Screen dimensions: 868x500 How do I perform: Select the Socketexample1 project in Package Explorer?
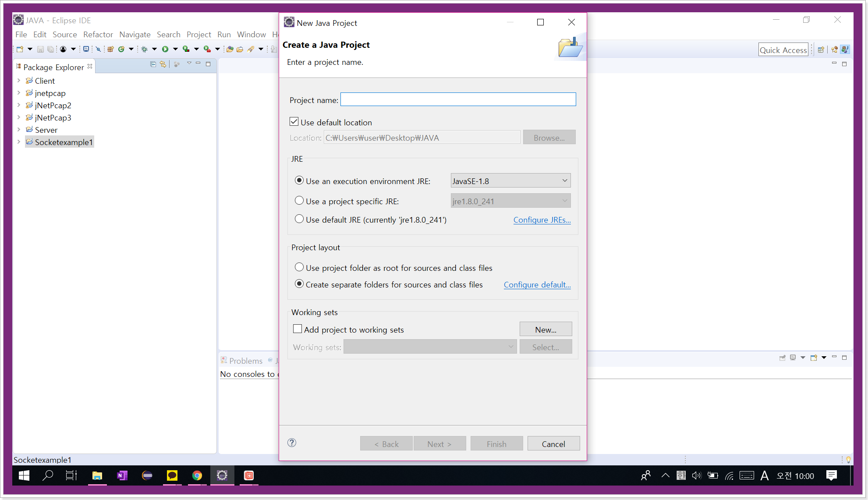(60, 142)
